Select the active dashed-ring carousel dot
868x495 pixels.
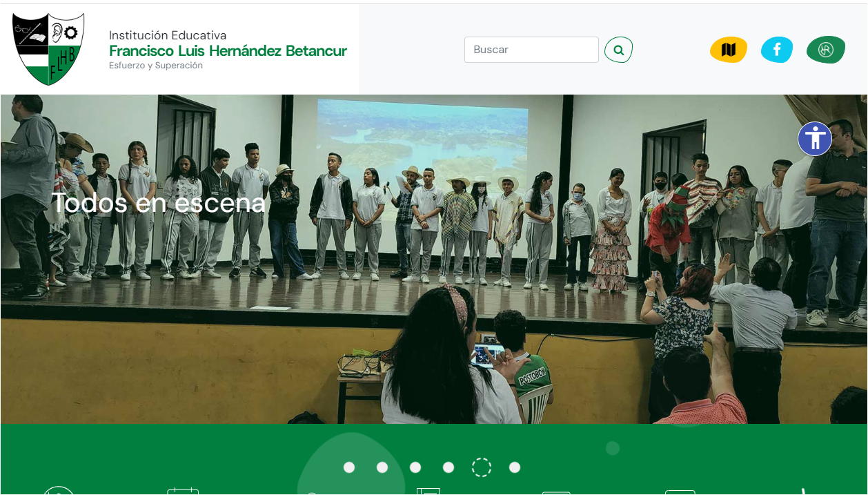[x=482, y=467]
